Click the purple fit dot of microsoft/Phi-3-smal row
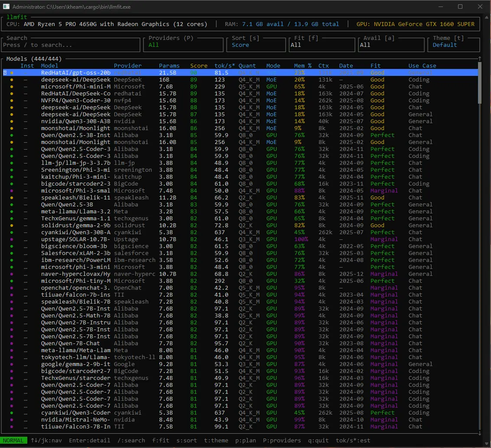 tap(12, 191)
